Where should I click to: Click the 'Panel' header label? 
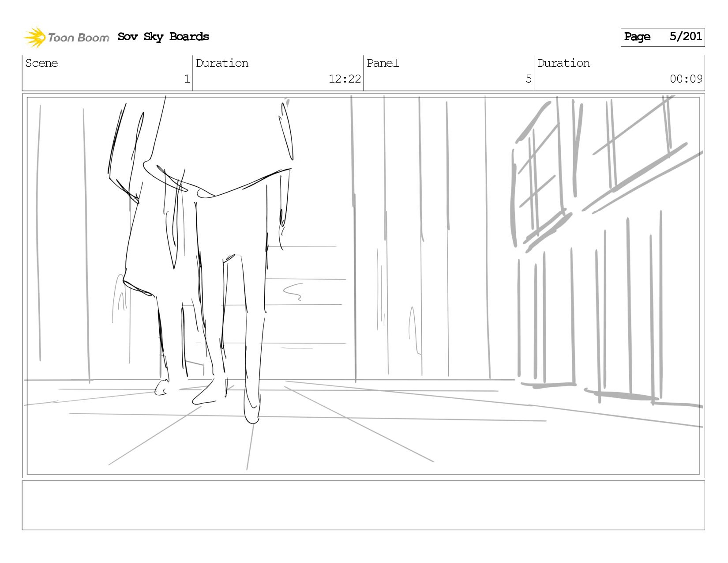[x=383, y=63]
